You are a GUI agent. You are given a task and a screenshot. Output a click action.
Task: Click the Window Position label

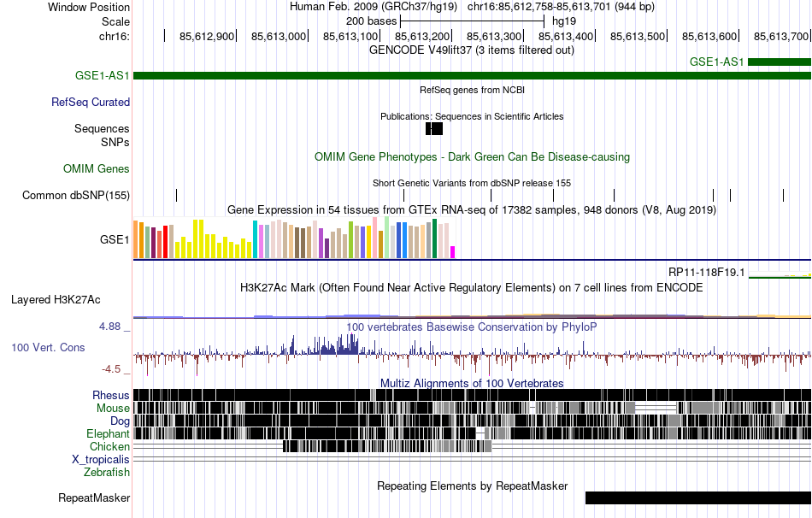tap(89, 7)
